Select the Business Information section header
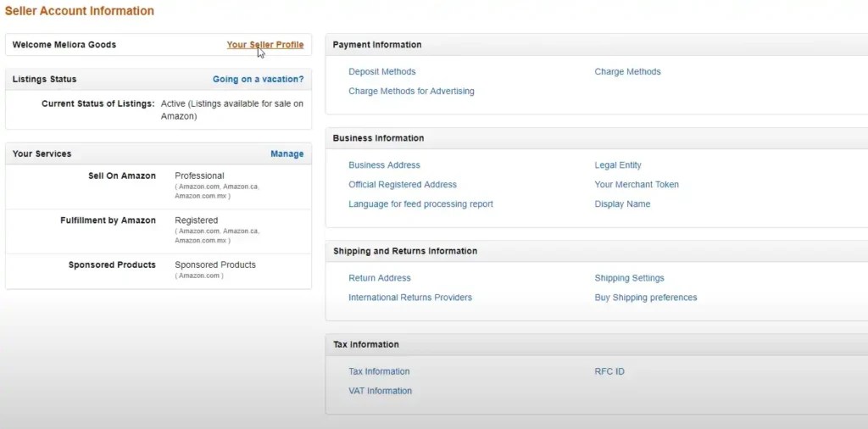 (x=379, y=138)
